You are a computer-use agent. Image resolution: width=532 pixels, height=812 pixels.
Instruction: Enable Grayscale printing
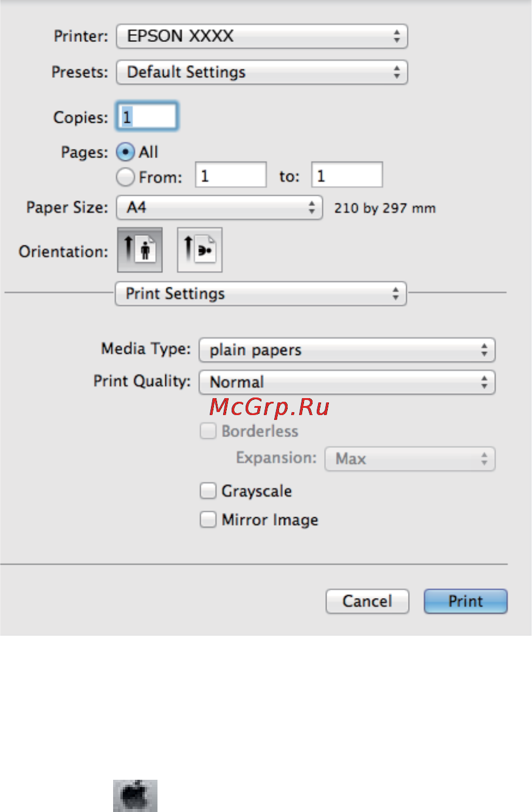208,490
